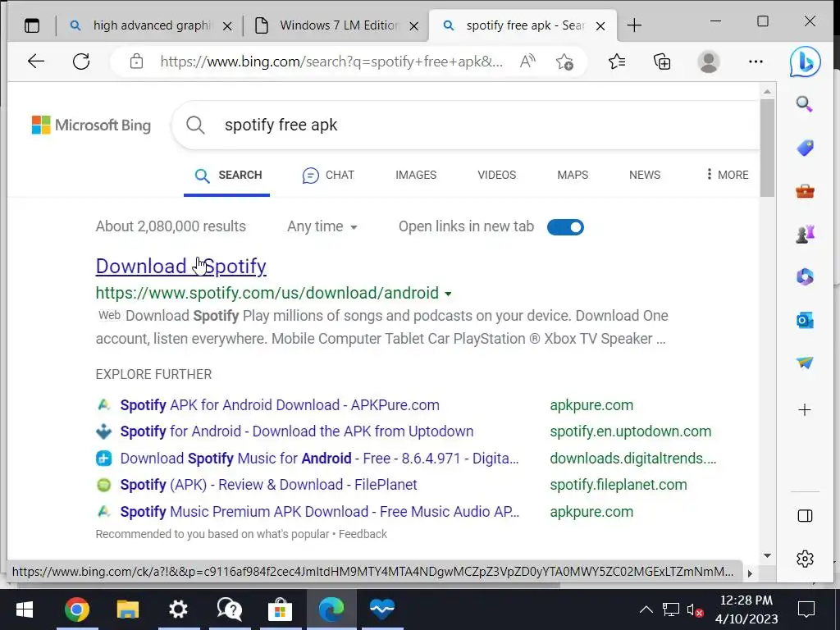Select the SEARCH tab
Screen dimensions: 840x630
point(228,176)
